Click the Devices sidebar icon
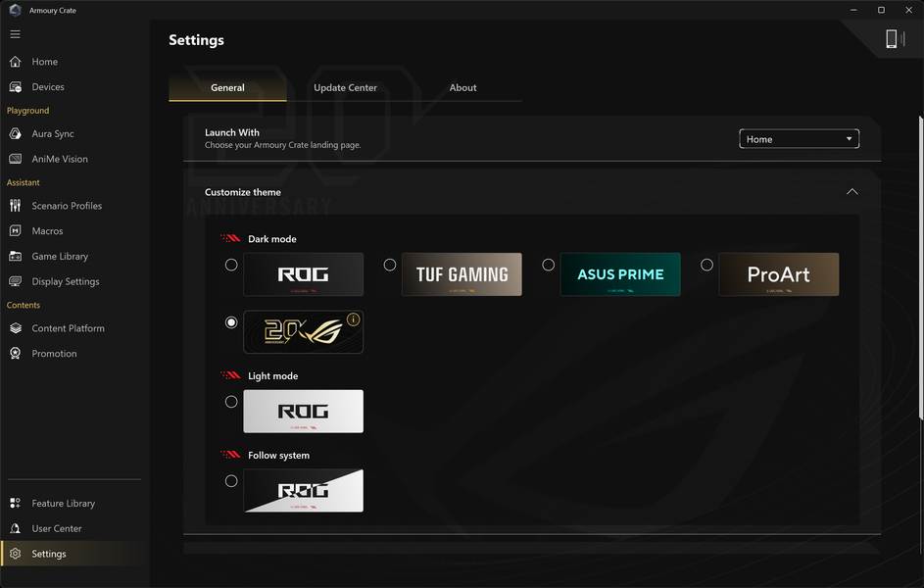Viewport: 924px width, 588px height. 16,87
